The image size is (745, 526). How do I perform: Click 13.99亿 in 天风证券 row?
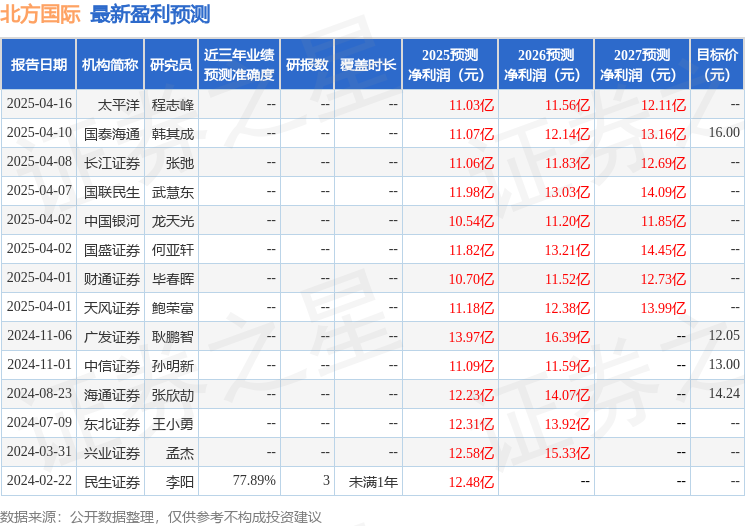coord(664,308)
